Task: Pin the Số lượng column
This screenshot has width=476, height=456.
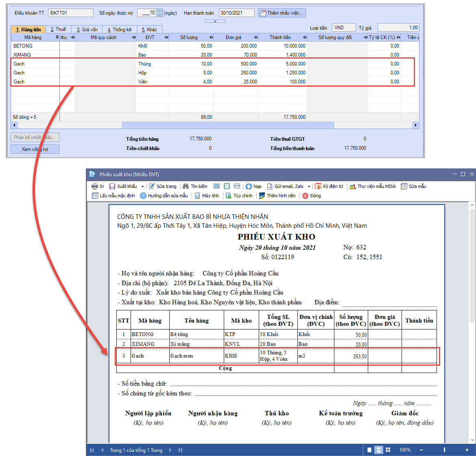Action: pyautogui.click(x=211, y=37)
